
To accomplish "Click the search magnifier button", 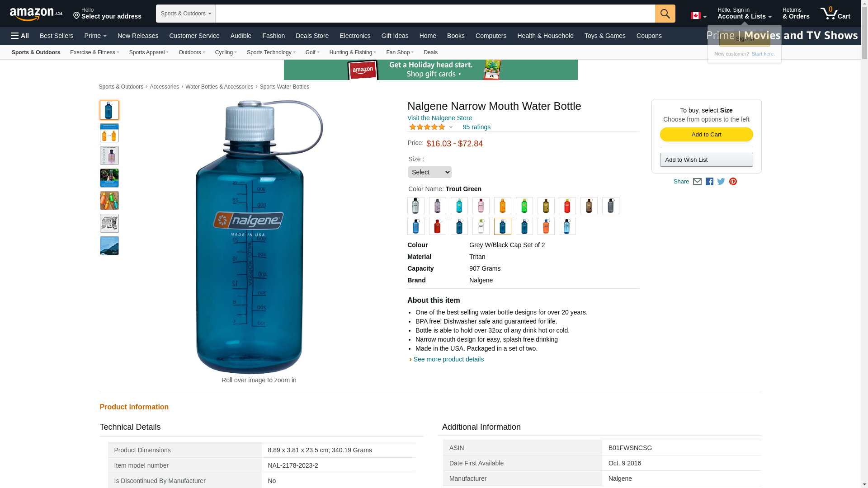I will tap(665, 14).
